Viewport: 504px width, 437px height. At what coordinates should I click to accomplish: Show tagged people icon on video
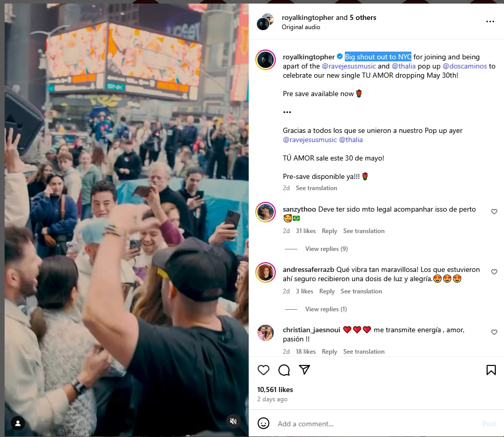coord(18,423)
